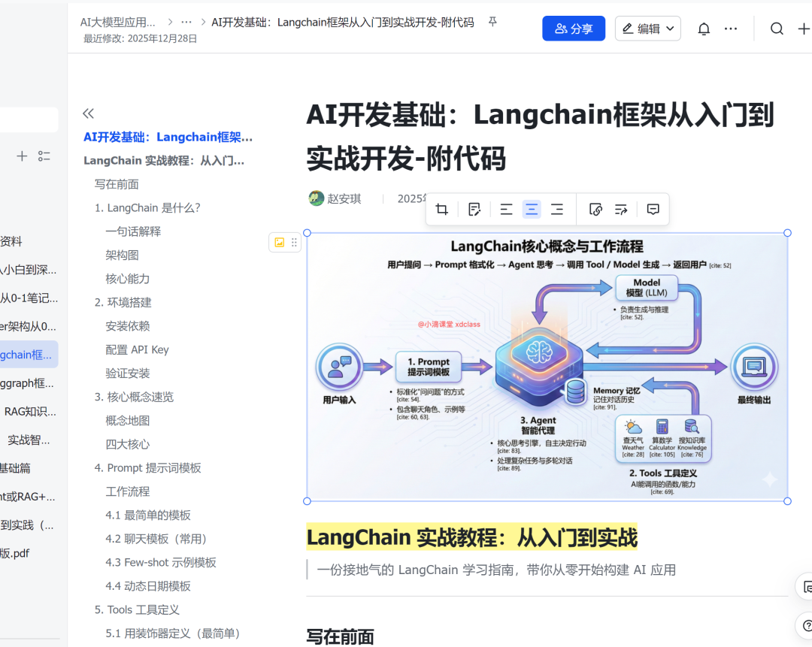Click the top-left image resize handle
The height and width of the screenshot is (647, 812).
(x=307, y=233)
